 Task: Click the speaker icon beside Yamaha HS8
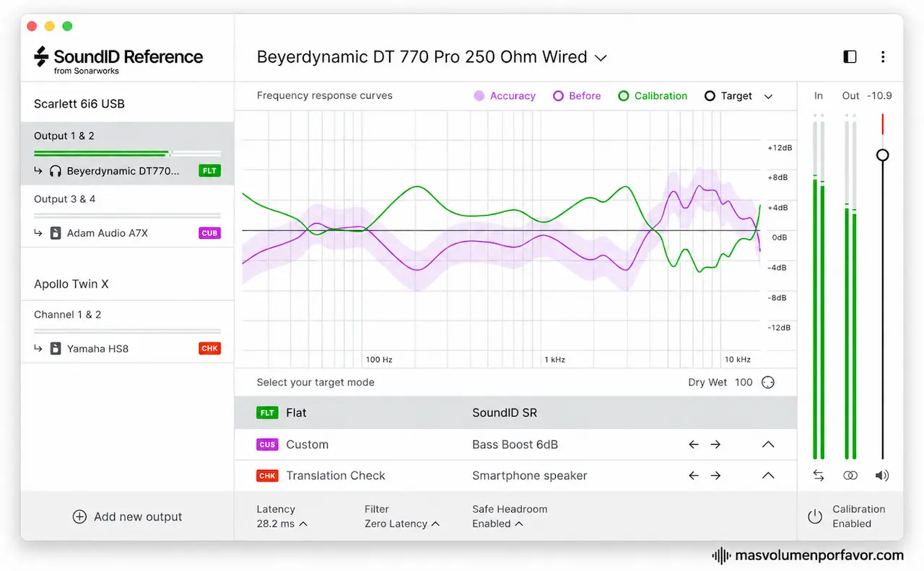click(x=56, y=349)
